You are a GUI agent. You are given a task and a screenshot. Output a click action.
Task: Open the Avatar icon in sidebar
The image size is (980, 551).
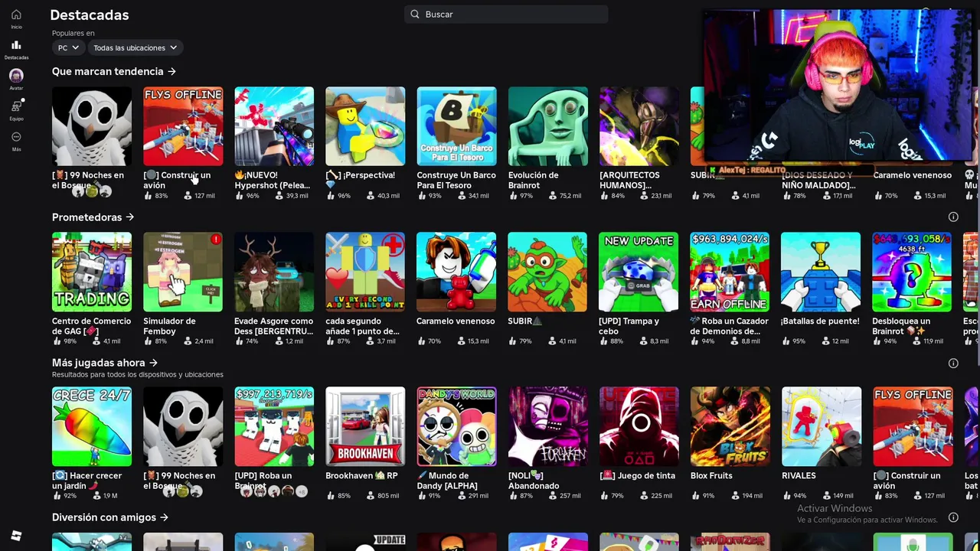tap(16, 76)
